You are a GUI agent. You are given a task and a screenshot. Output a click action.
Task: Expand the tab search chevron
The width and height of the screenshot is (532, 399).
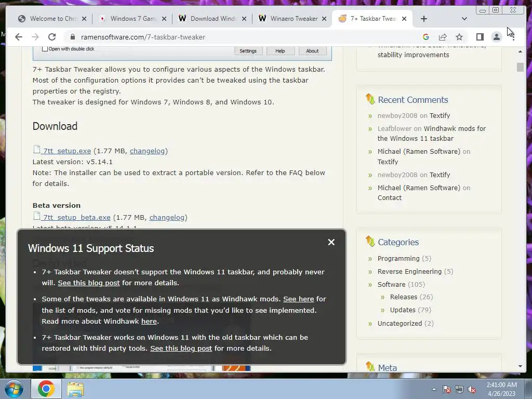[x=464, y=19]
